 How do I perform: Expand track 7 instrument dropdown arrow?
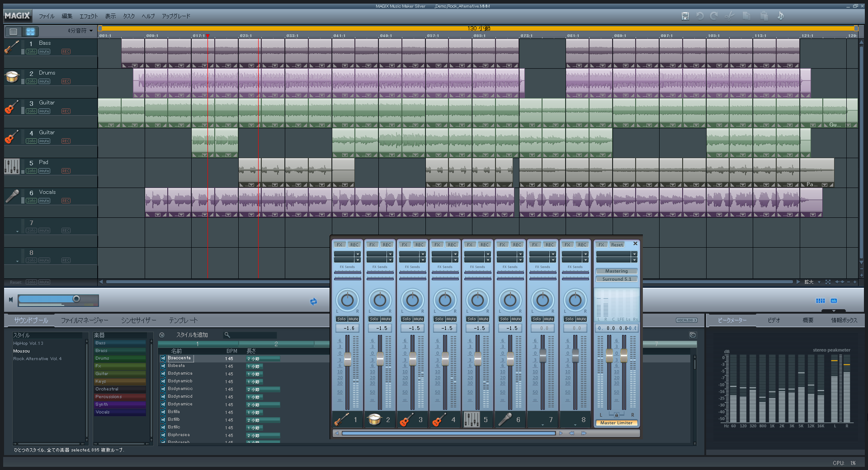click(x=18, y=231)
